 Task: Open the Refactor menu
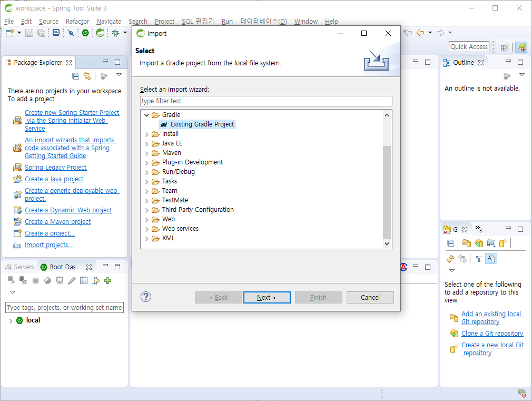77,22
